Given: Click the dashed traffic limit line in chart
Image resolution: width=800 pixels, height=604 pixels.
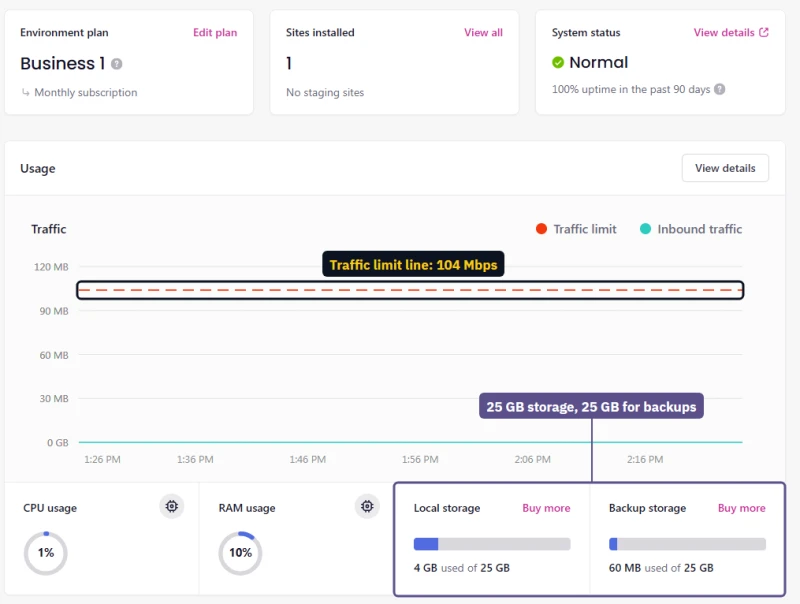Looking at the screenshot, I should (x=410, y=290).
